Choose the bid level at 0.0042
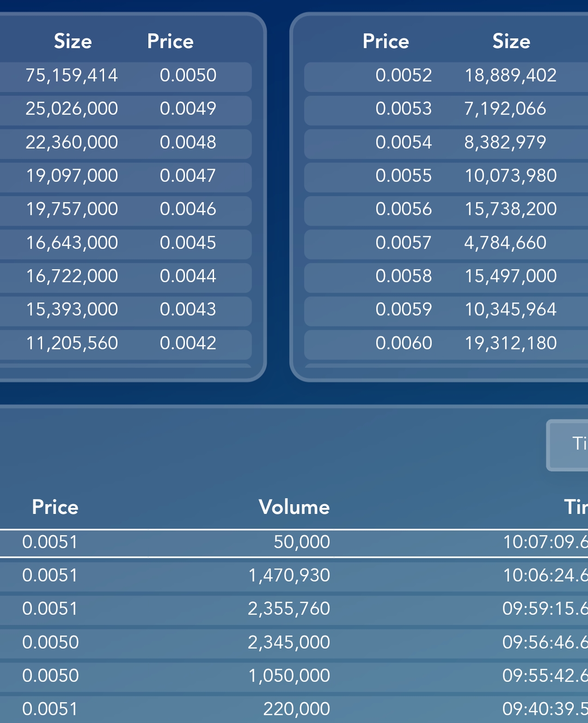This screenshot has height=723, width=588. 125,344
